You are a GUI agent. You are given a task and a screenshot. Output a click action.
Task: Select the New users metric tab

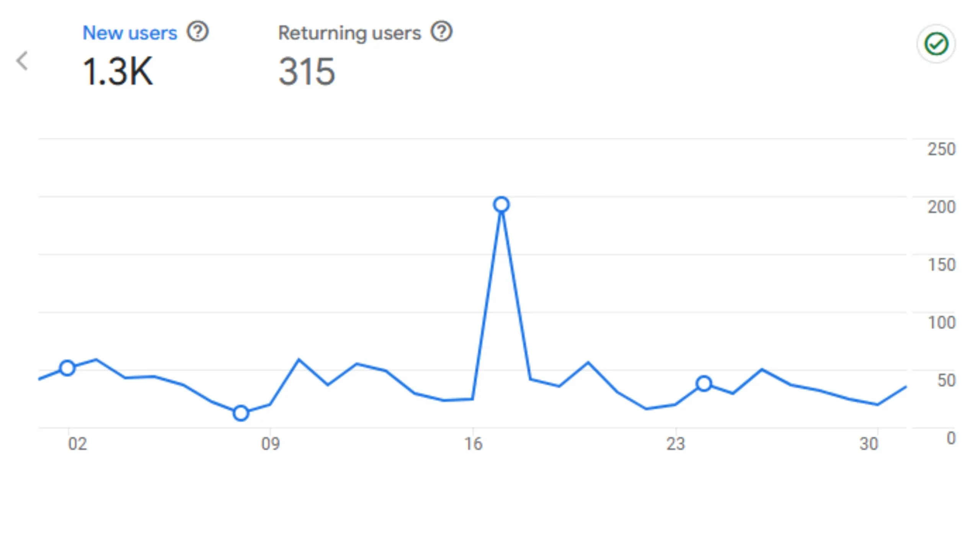coord(130,33)
